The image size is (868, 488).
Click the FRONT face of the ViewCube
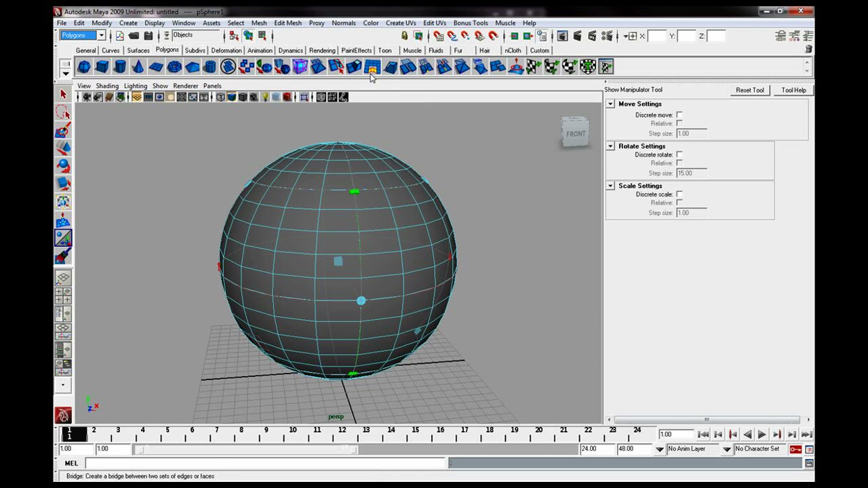coord(576,134)
